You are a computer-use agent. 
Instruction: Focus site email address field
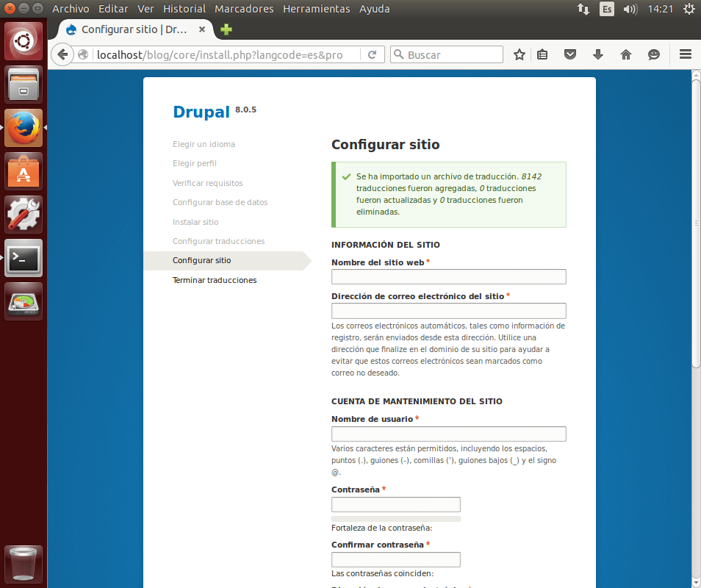[x=448, y=311]
